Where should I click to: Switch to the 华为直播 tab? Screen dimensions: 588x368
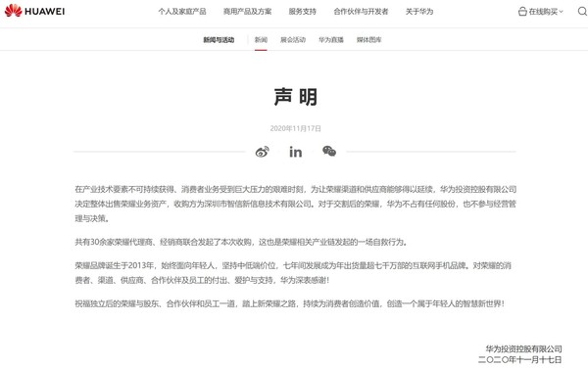[x=331, y=40]
